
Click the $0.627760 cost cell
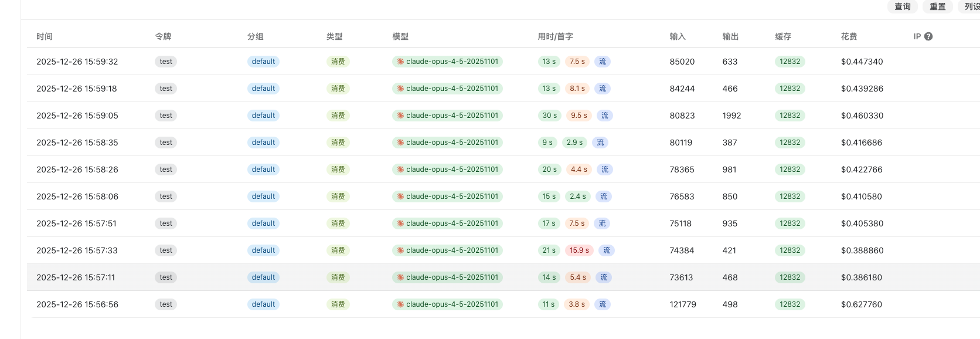click(x=862, y=304)
